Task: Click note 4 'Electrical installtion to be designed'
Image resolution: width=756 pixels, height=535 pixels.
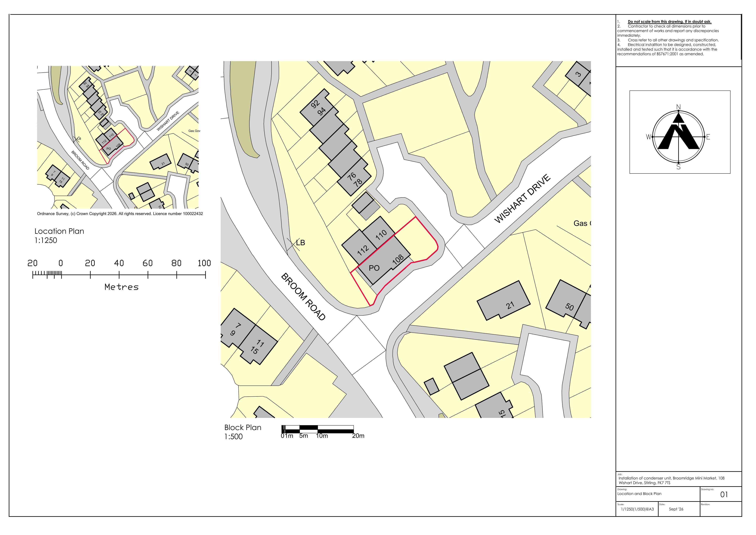Action: pos(667,49)
